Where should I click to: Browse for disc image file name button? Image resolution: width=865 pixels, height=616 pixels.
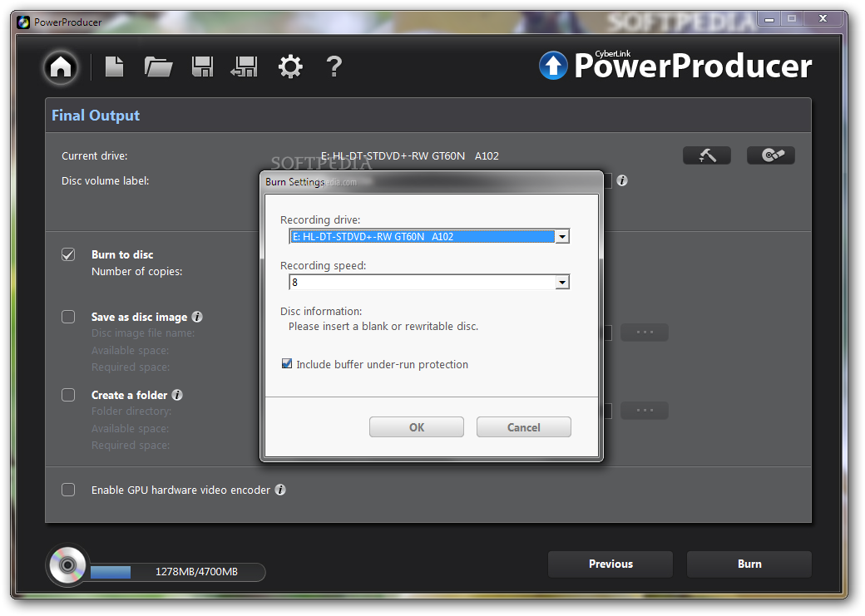pyautogui.click(x=645, y=333)
